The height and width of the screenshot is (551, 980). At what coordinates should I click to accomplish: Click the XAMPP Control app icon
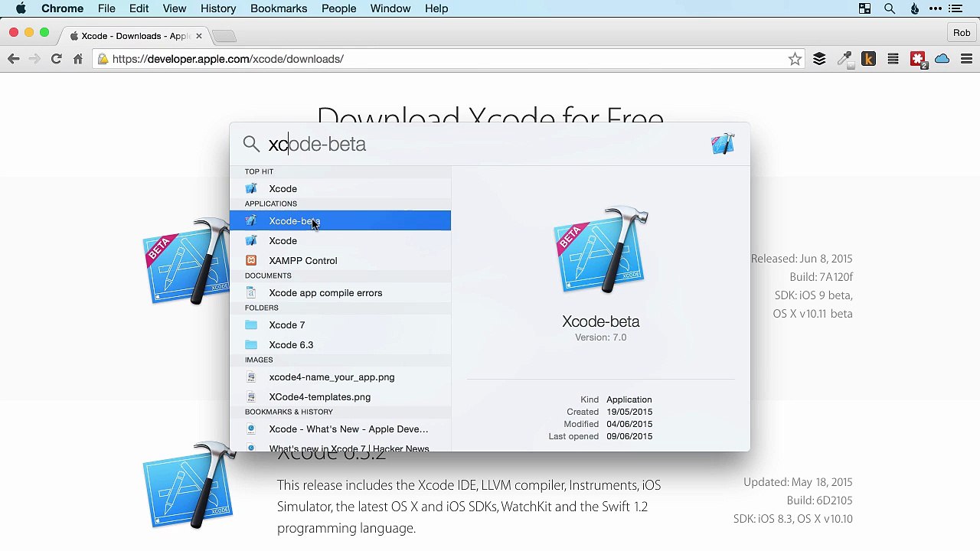click(251, 260)
